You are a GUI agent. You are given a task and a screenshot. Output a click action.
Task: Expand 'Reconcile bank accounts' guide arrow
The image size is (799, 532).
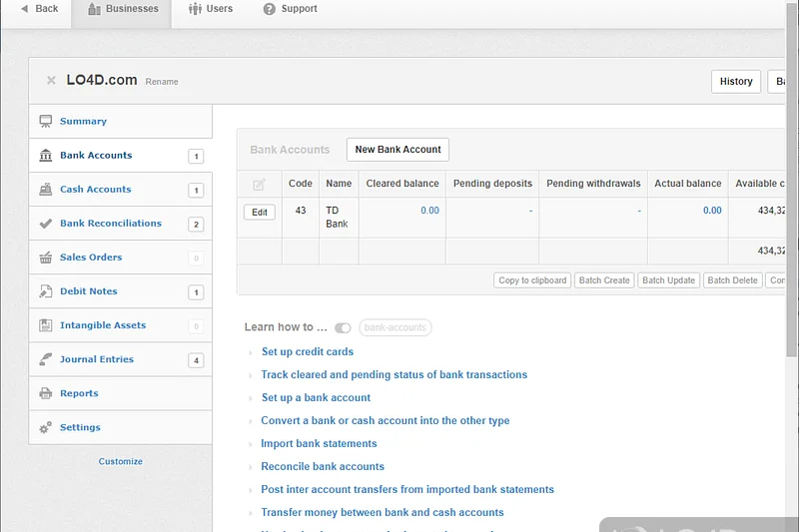pyautogui.click(x=251, y=467)
